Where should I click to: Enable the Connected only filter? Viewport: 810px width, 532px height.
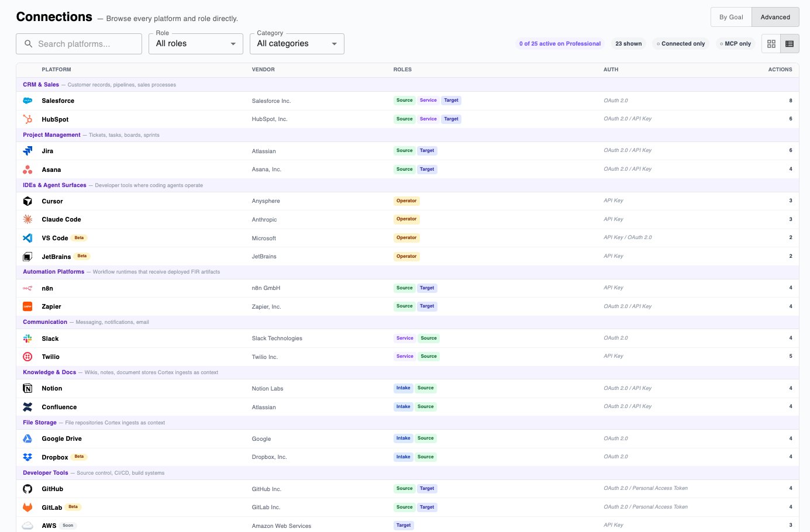(680, 43)
